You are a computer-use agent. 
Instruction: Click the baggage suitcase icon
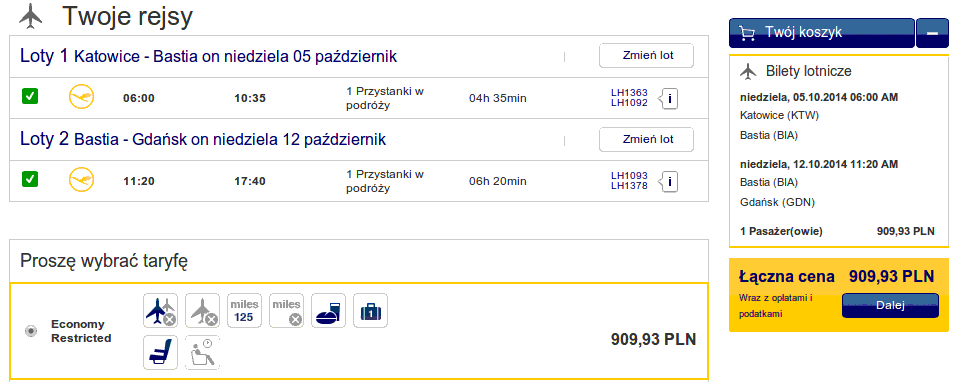point(371,310)
